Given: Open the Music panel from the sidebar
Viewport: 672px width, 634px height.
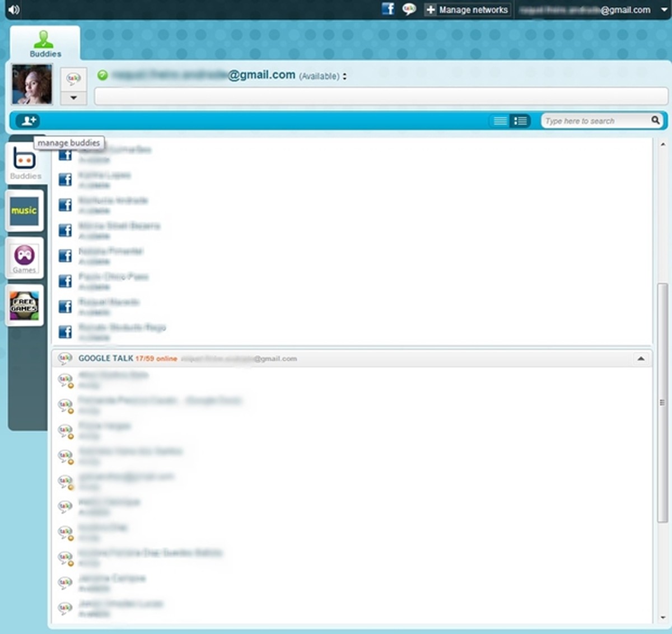Looking at the screenshot, I should [25, 211].
